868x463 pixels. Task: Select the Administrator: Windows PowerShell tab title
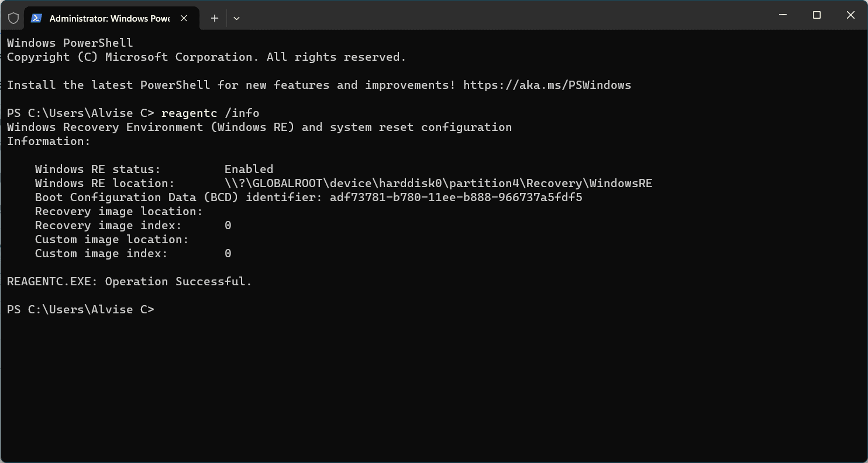(x=109, y=18)
